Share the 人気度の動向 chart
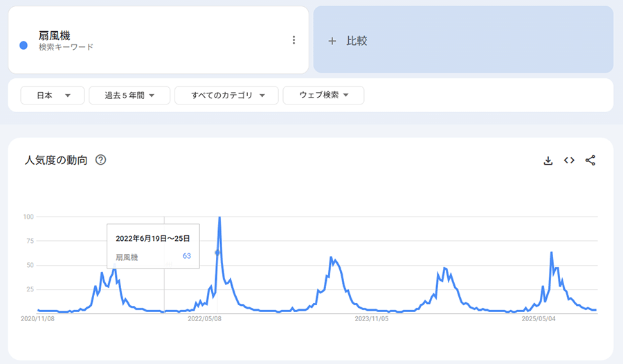This screenshot has width=623, height=364. click(590, 161)
